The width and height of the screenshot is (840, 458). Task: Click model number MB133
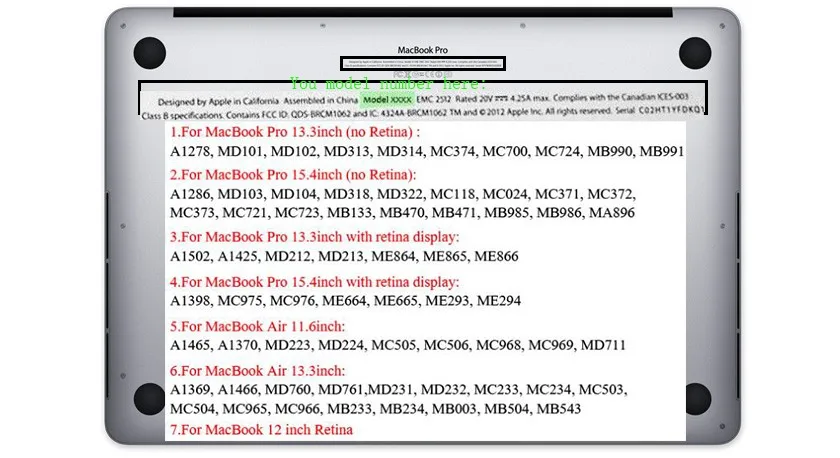tap(350, 213)
